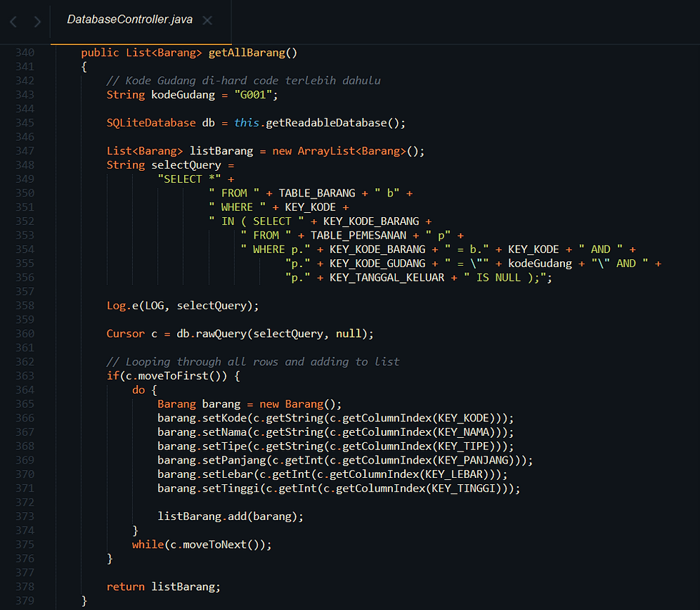700x610 pixels.
Task: Click KEY_KODE_GUDANG constant
Action: point(377,264)
